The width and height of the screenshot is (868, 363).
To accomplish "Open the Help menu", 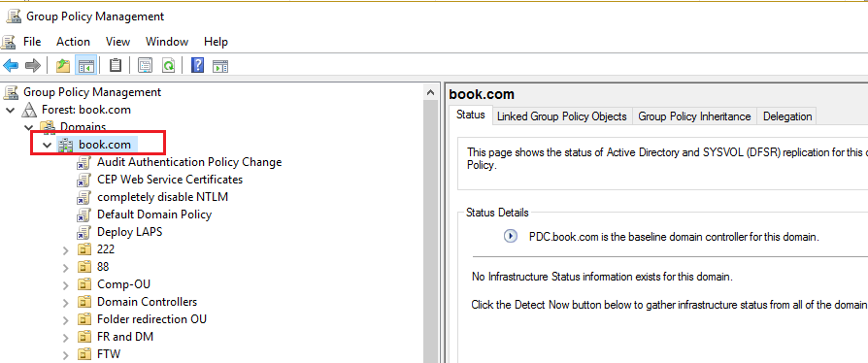I will point(216,42).
